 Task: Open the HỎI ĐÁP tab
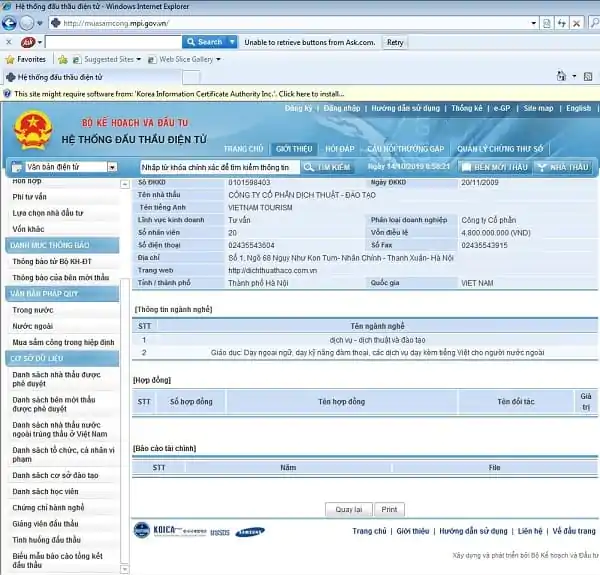[x=341, y=148]
